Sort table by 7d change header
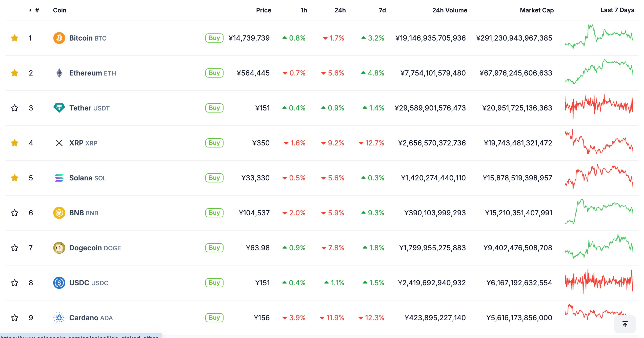Viewport: 644px width, 338px height. (x=382, y=10)
